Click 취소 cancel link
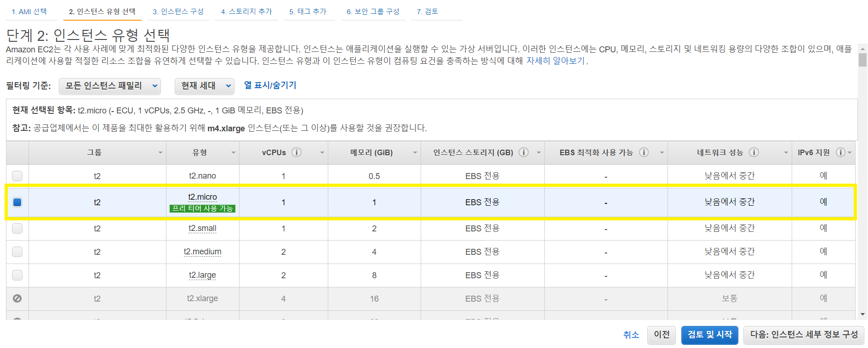Image resolution: width=868 pixels, height=348 pixels. click(631, 335)
